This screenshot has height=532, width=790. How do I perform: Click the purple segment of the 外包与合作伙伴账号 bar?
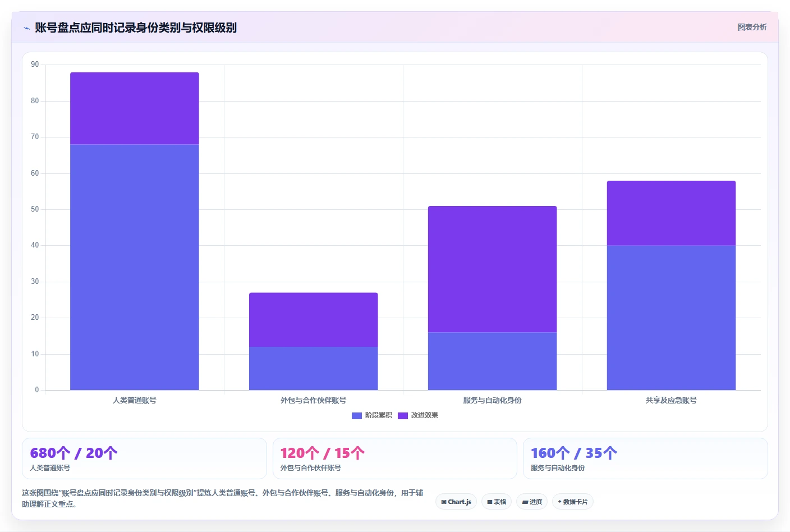click(314, 320)
